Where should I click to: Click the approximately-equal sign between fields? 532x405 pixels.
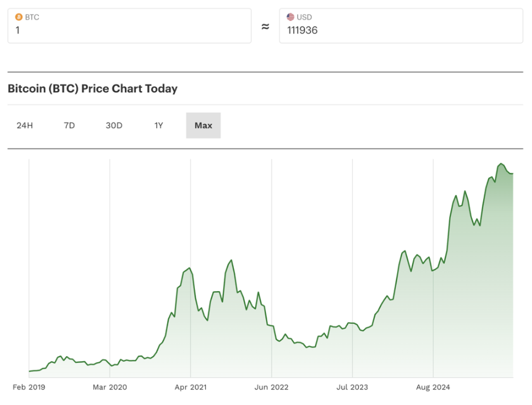[265, 26]
